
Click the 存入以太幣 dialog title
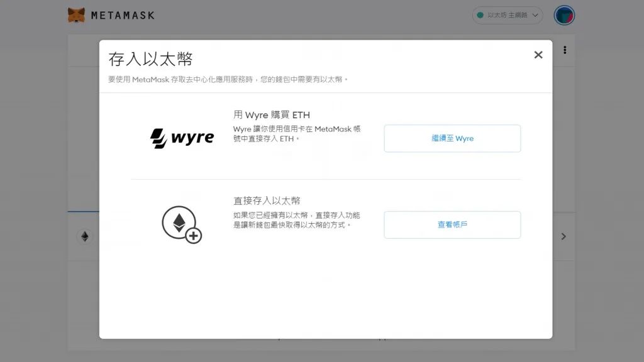click(150, 59)
